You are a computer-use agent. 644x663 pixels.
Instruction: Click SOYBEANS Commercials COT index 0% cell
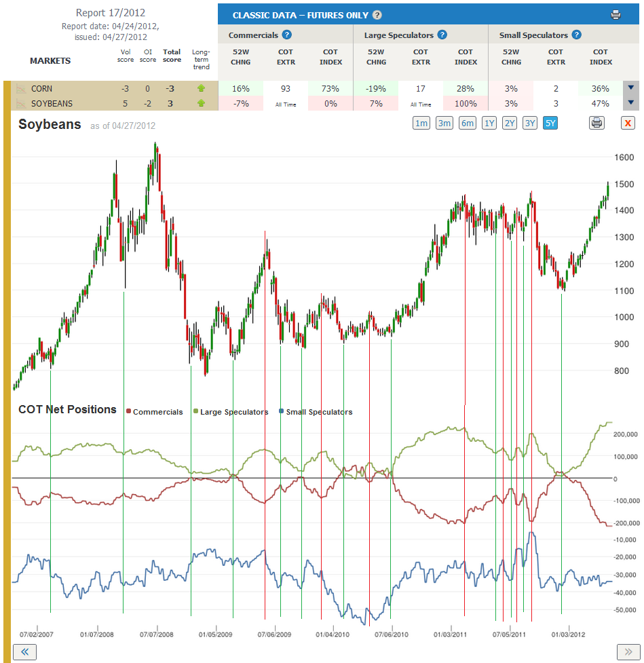pos(330,103)
